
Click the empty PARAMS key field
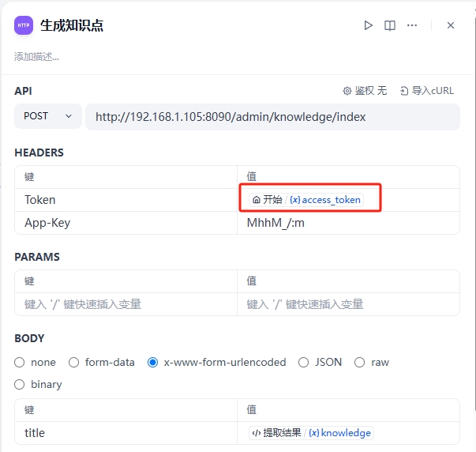click(x=126, y=304)
